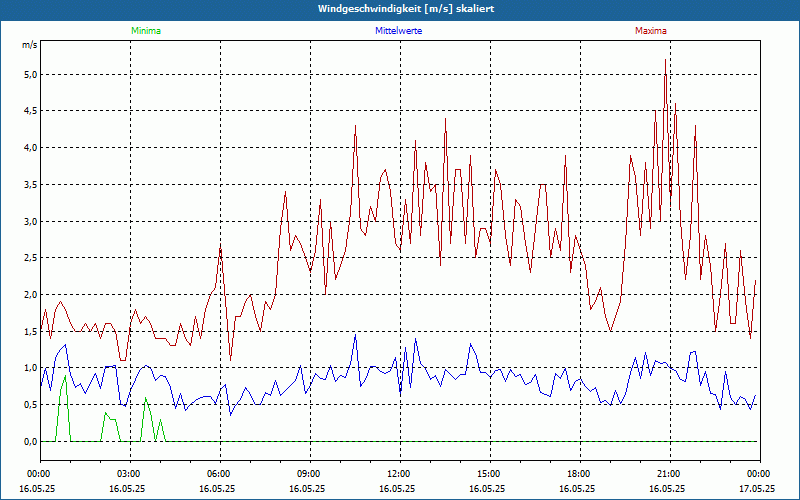Click the Maxima legend label
This screenshot has width=800, height=500.
tap(651, 31)
